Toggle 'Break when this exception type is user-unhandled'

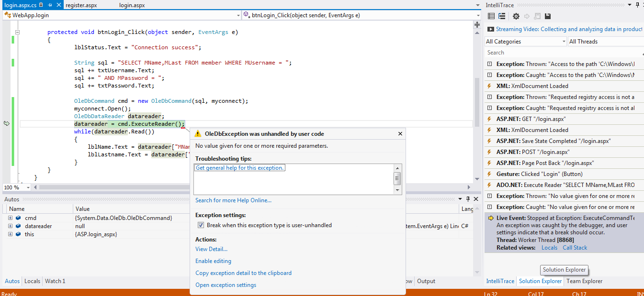(201, 225)
